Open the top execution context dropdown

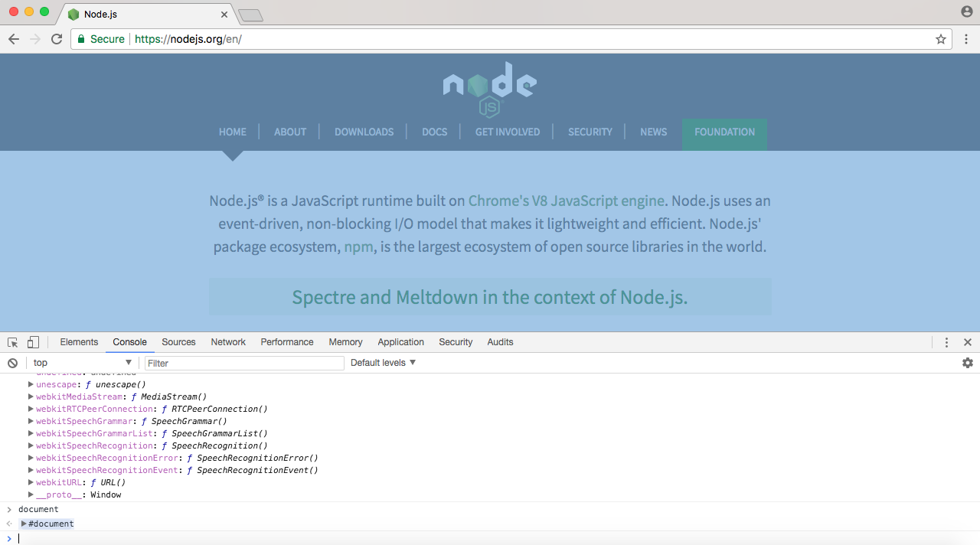[x=83, y=363]
